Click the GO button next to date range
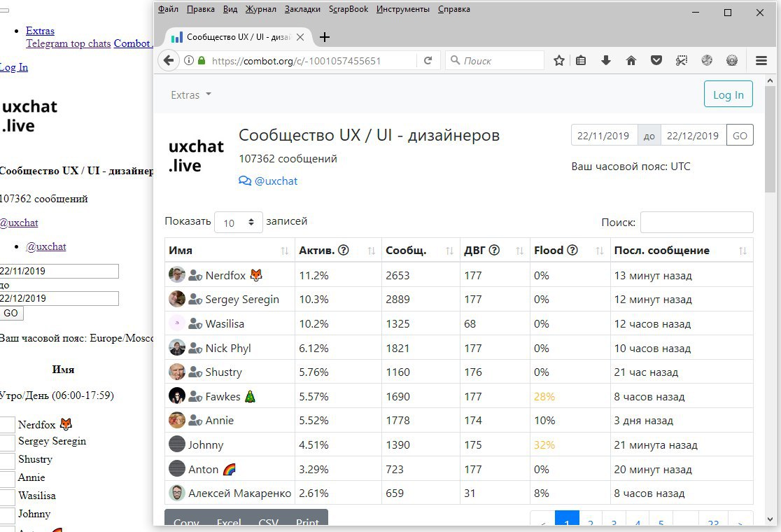Screen dimensions: 781x532 [740, 136]
